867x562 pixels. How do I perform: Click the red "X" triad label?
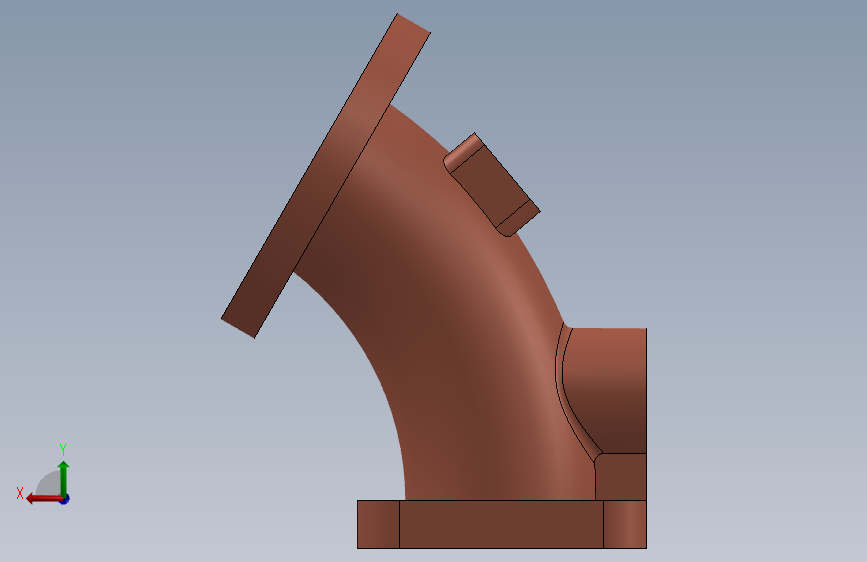pos(20,493)
